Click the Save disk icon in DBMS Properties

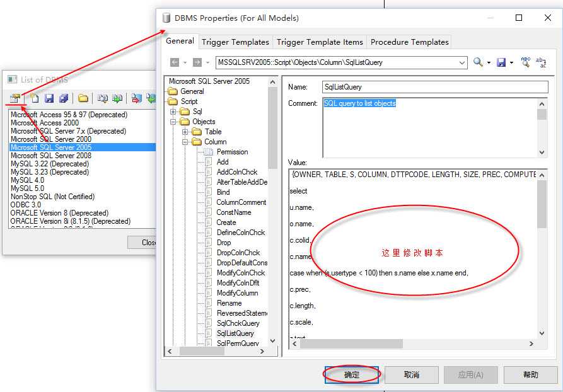501,62
